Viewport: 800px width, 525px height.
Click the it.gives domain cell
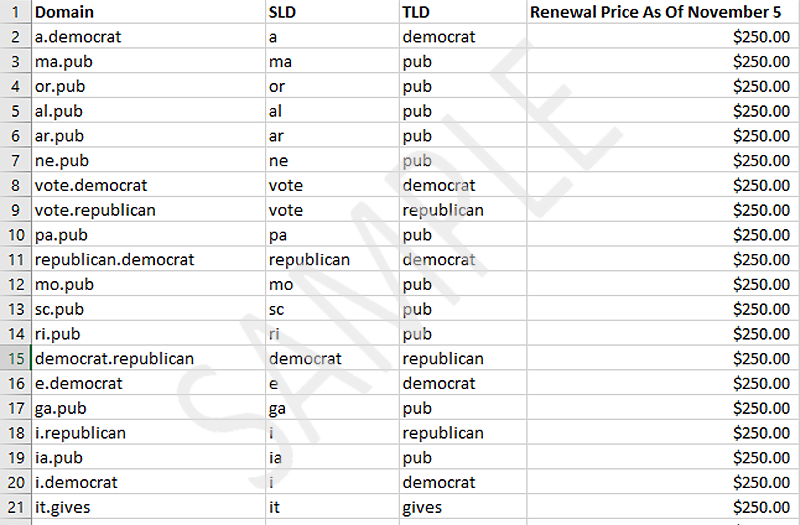click(148, 507)
